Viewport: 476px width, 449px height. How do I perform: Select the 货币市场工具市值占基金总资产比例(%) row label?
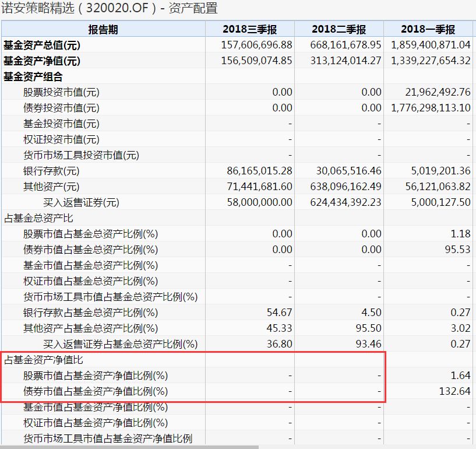click(x=111, y=297)
